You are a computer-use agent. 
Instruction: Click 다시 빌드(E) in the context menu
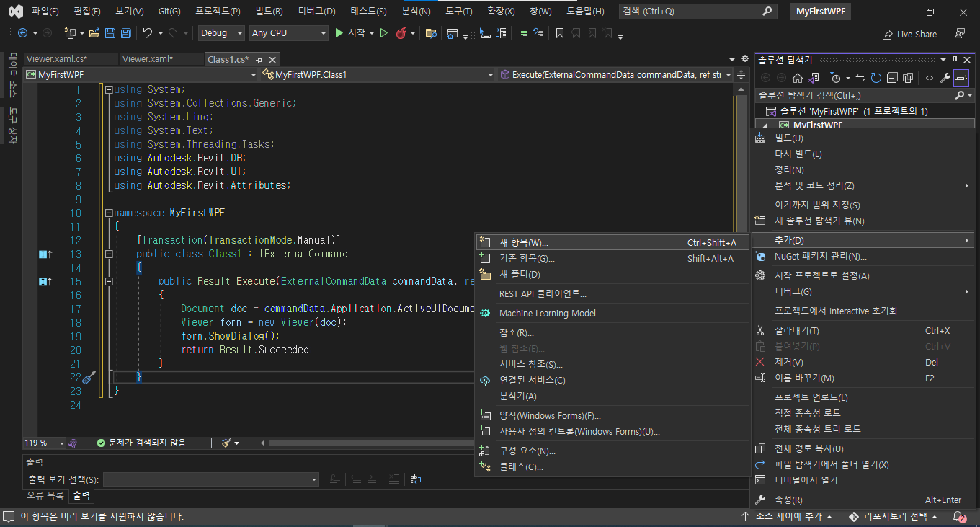click(863, 154)
